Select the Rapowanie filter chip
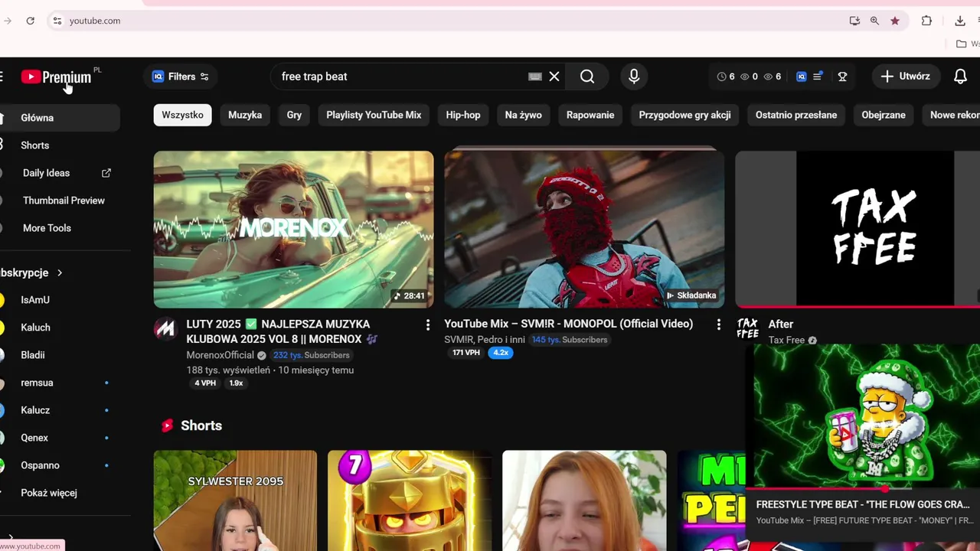The image size is (980, 551). pos(590,115)
